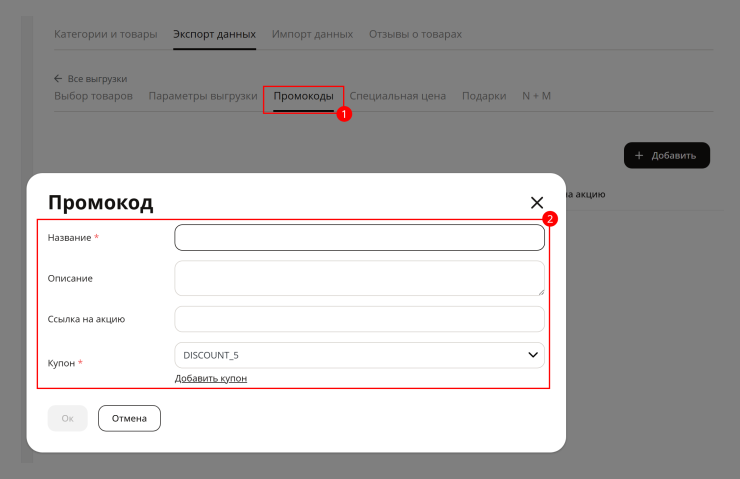Image resolution: width=740 pixels, height=479 pixels.
Task: Open the DISCOUNT_5 coupon combo box
Action: 359,355
